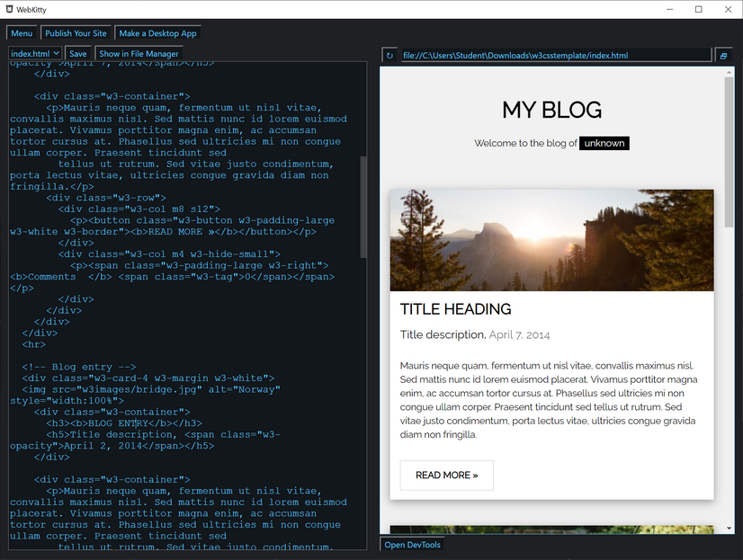Click the Welcome to the blog of text
The image size is (743, 560).
[525, 143]
